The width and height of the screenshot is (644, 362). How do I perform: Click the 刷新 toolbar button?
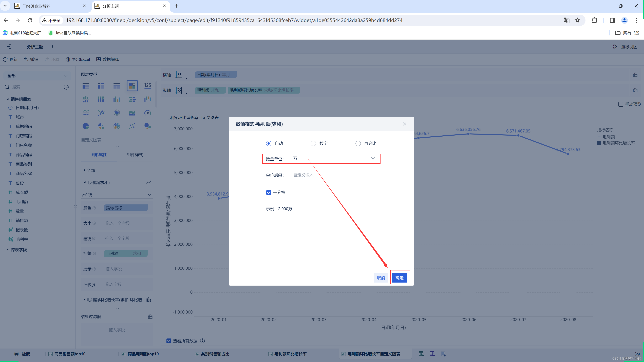pyautogui.click(x=10, y=59)
